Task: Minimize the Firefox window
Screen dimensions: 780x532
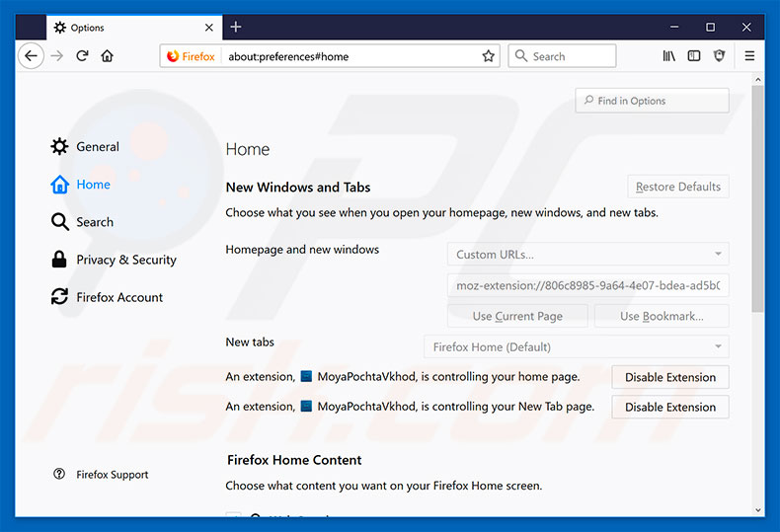Action: tap(674, 27)
